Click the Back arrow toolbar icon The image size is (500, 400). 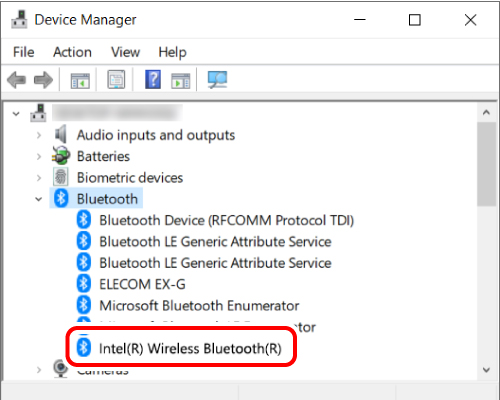tap(16, 80)
